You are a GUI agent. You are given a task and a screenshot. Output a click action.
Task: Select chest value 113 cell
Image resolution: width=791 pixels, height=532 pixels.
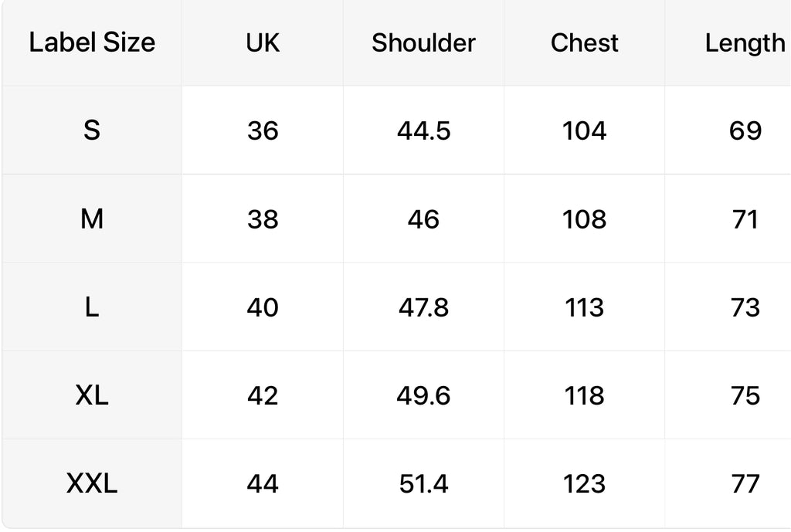[x=584, y=307]
